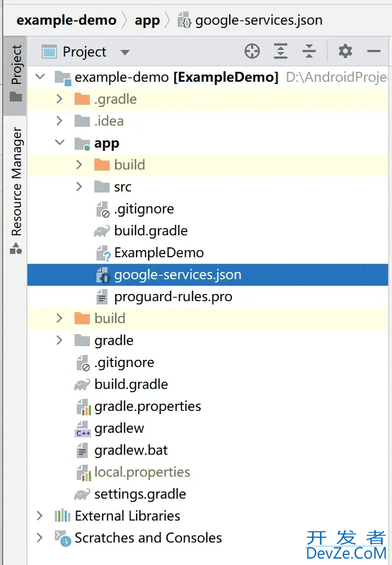This screenshot has width=392, height=565.
Task: Click the src folder icon
Action: point(101,187)
